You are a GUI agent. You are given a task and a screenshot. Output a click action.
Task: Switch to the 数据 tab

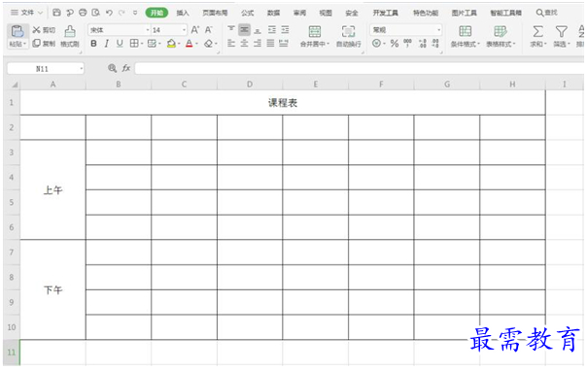273,13
